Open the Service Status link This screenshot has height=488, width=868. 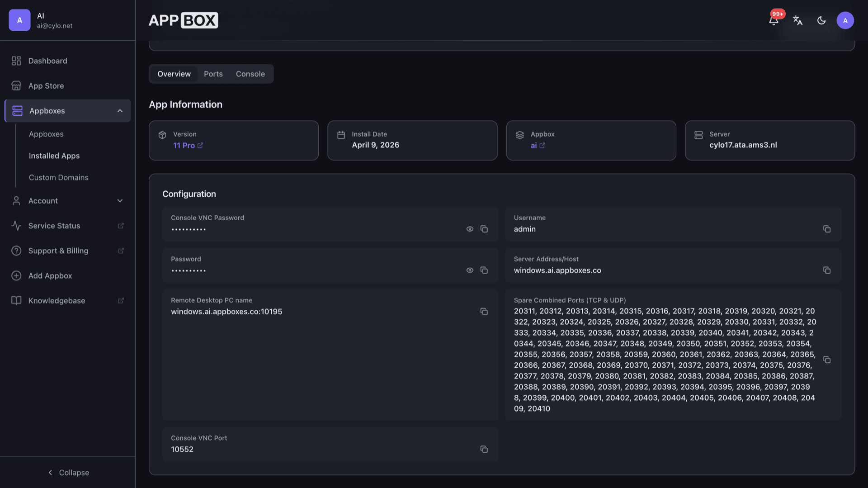click(67, 226)
